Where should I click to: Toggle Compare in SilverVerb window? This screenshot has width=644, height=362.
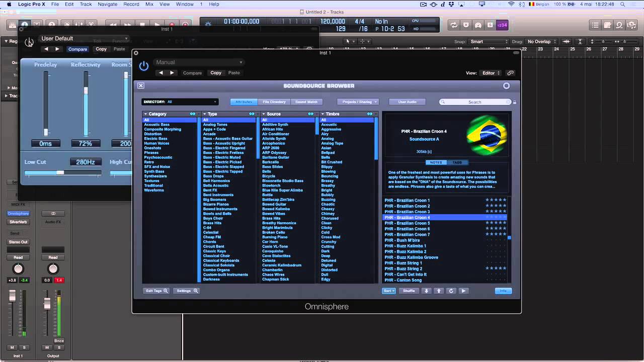coord(77,49)
